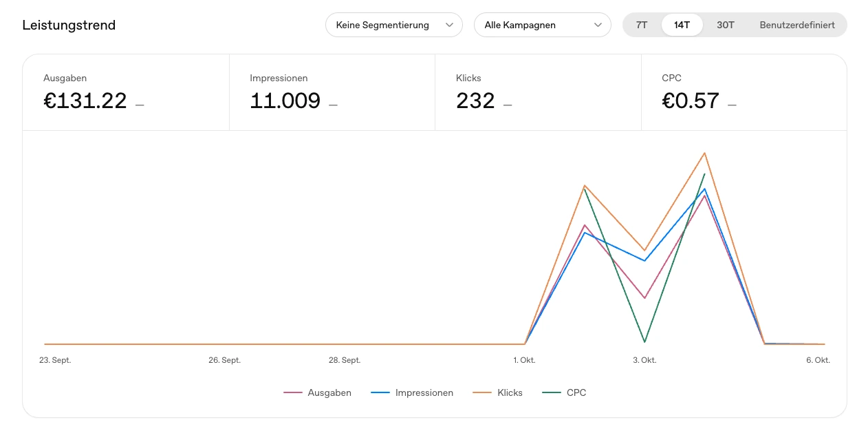Click the Leistungstrend heading
The image size is (868, 431).
69,25
